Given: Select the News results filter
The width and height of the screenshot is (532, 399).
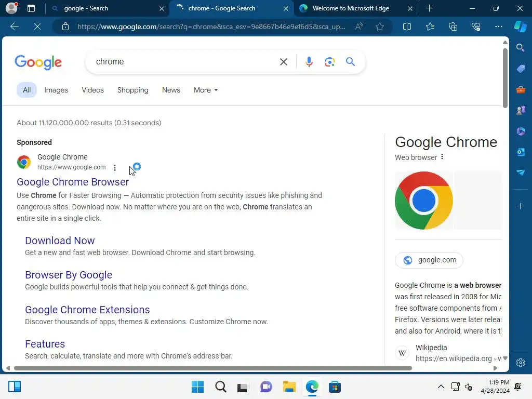Looking at the screenshot, I should tap(171, 90).
